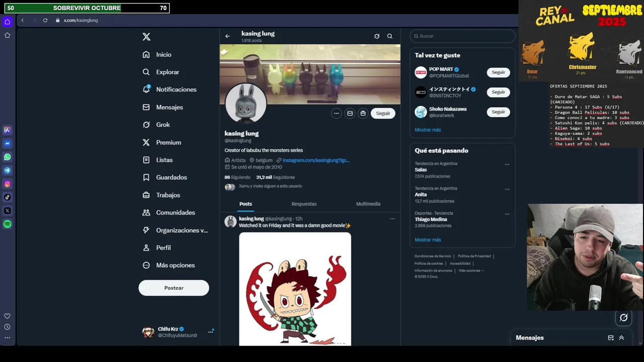Open the instagram.com/kasinglung profile link
Viewport: 644px width, 362px height.
click(316, 160)
